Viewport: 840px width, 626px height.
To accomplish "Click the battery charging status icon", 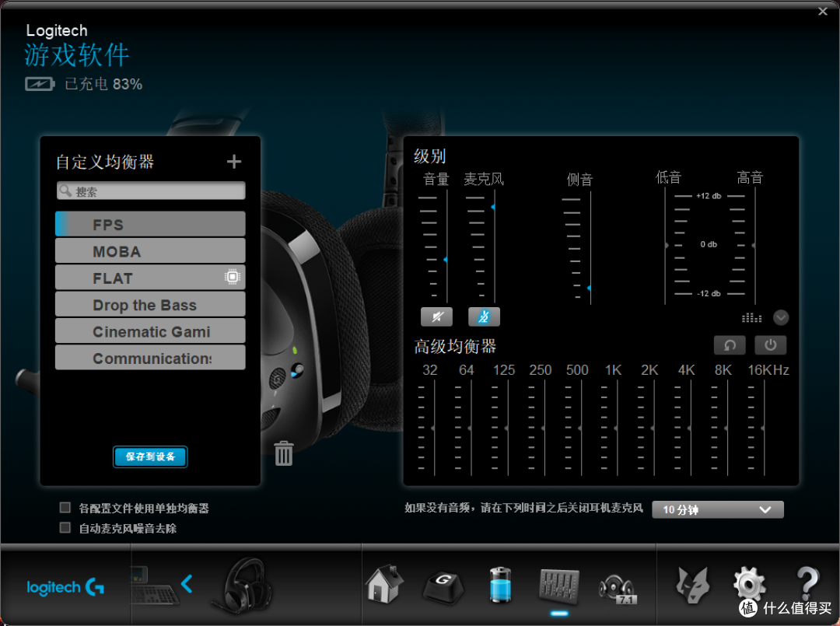I will (40, 84).
